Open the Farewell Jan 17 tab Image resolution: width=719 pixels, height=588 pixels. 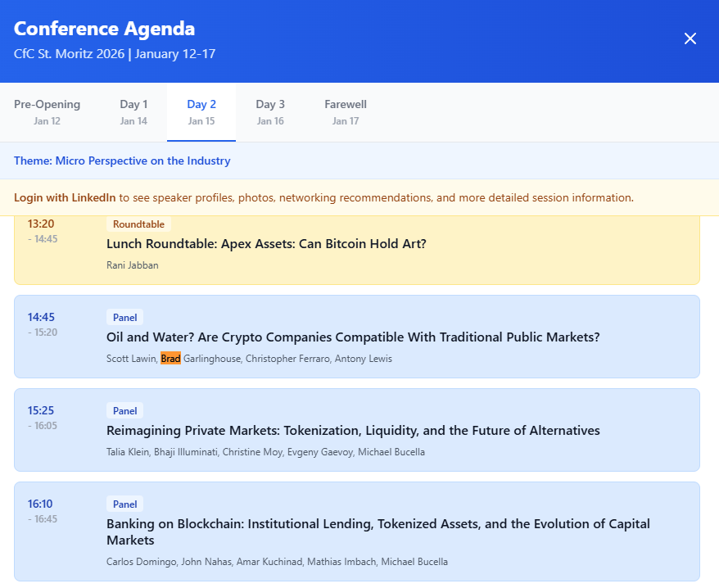(x=346, y=112)
